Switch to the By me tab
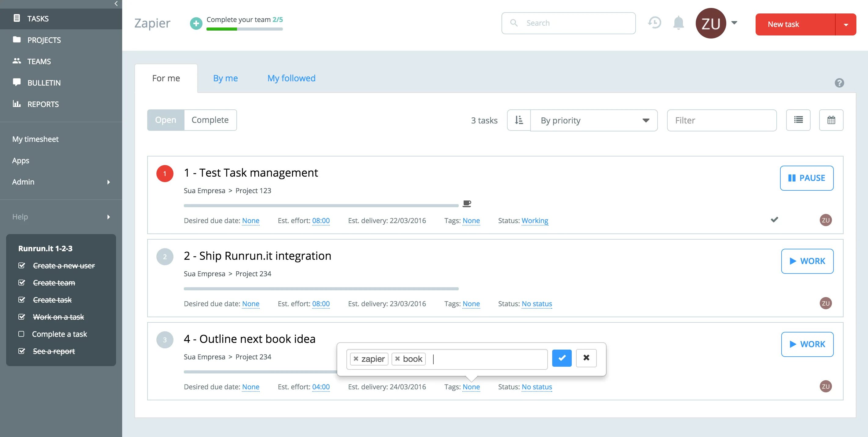This screenshot has height=437, width=868. coord(225,78)
